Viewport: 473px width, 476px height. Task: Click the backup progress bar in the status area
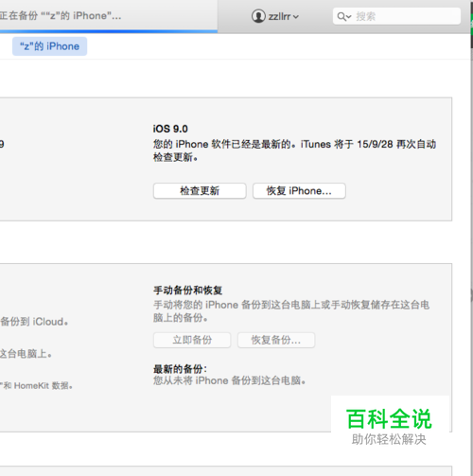tap(109, 31)
